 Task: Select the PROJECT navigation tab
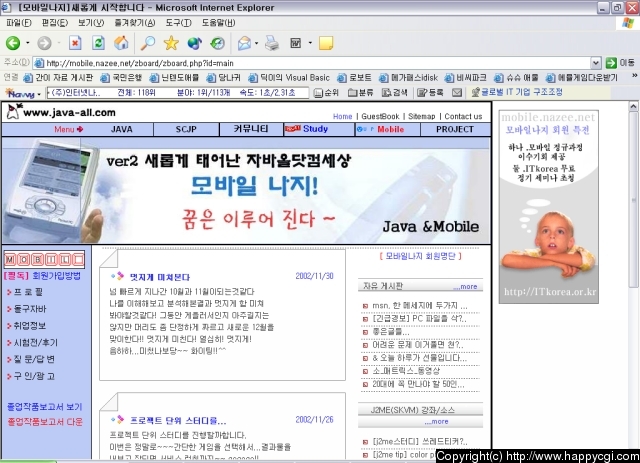point(455,129)
